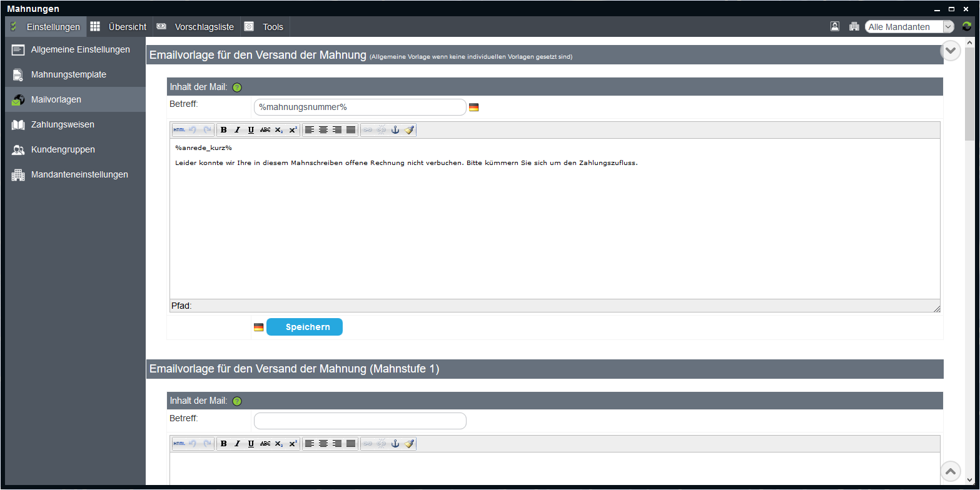
Task: Open Zahlungsweisen in the sidebar
Action: (x=63, y=124)
